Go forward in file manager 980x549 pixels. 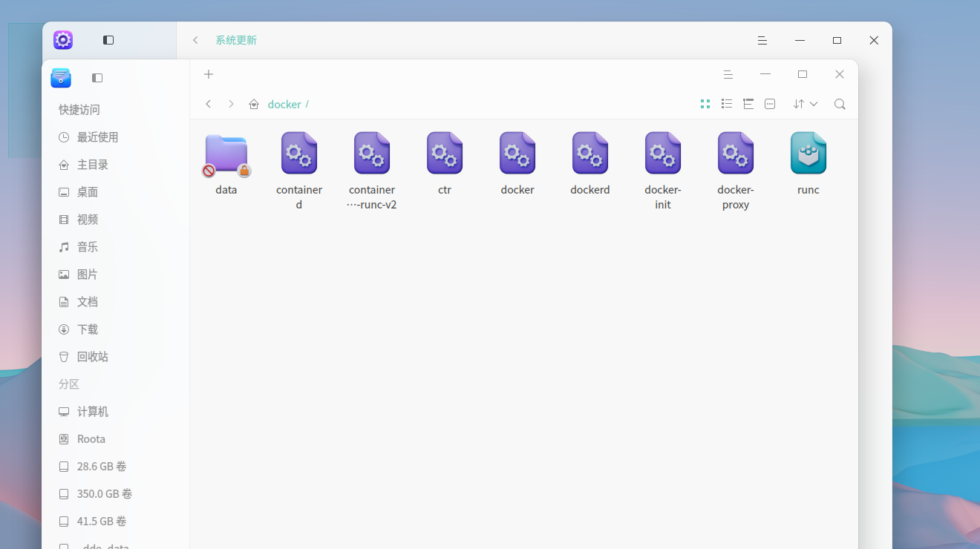[x=231, y=104]
